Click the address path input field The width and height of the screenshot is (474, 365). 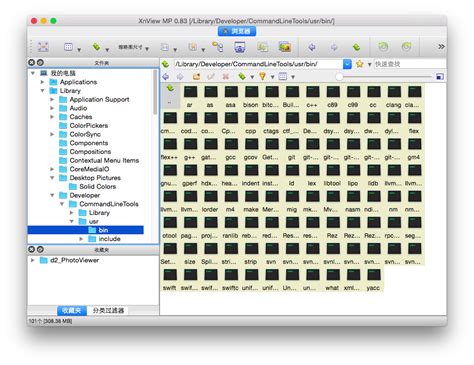click(x=258, y=64)
